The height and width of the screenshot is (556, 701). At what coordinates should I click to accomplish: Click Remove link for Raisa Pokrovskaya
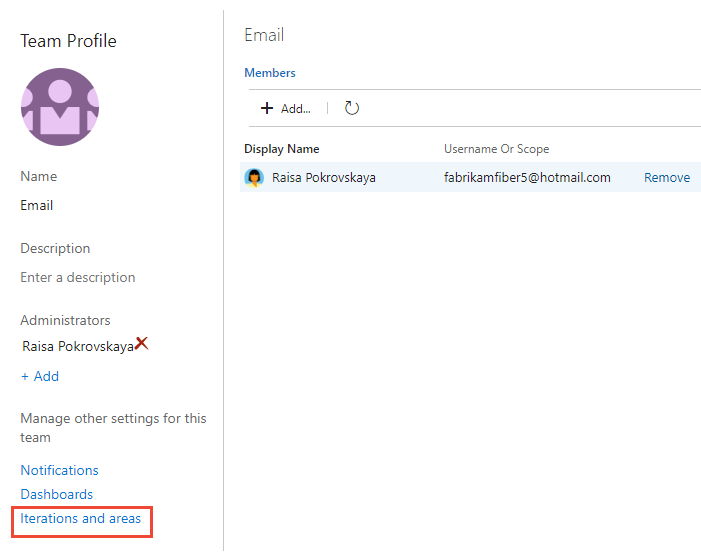667,177
